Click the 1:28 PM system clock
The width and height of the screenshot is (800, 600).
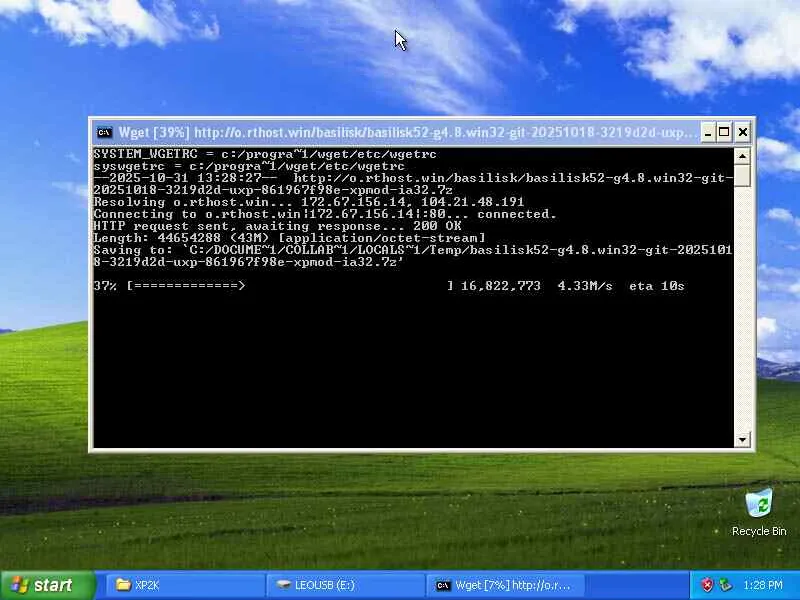click(x=763, y=585)
